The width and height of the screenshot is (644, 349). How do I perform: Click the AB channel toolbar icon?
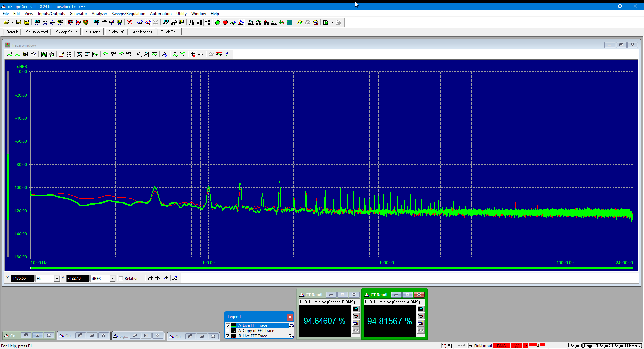tap(191, 22)
